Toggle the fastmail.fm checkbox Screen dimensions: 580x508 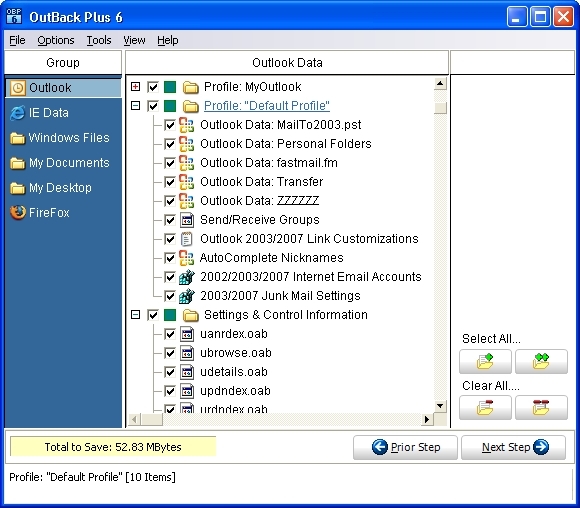point(170,163)
